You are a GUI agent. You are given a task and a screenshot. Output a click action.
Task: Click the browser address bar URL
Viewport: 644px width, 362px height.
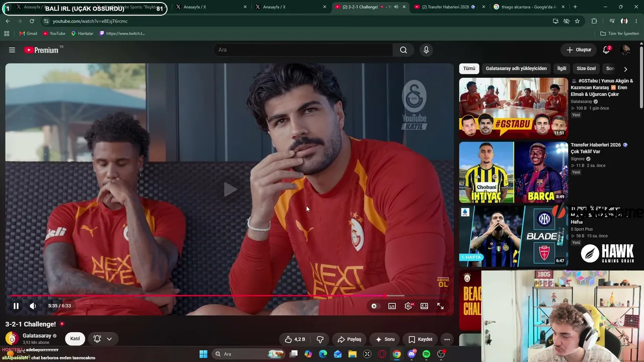point(90,21)
